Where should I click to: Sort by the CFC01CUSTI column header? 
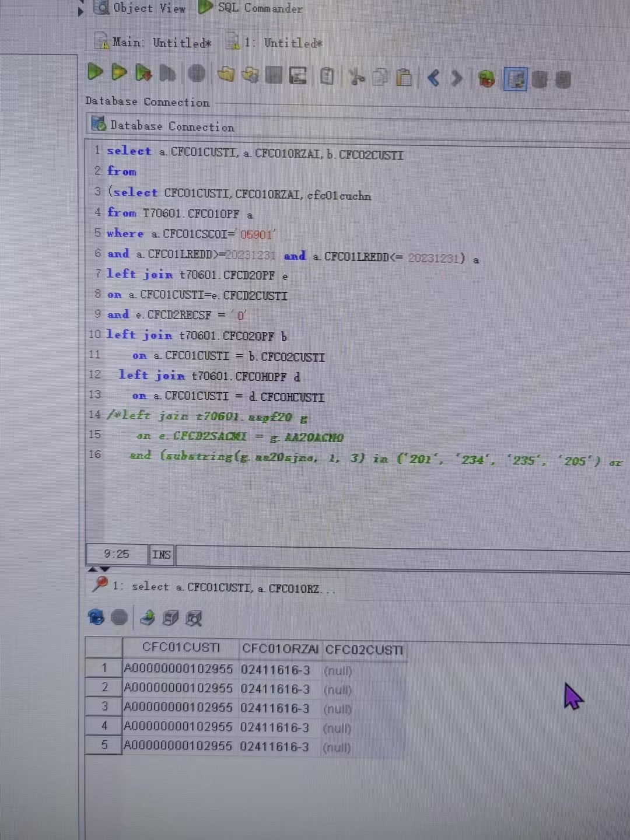coord(181,647)
